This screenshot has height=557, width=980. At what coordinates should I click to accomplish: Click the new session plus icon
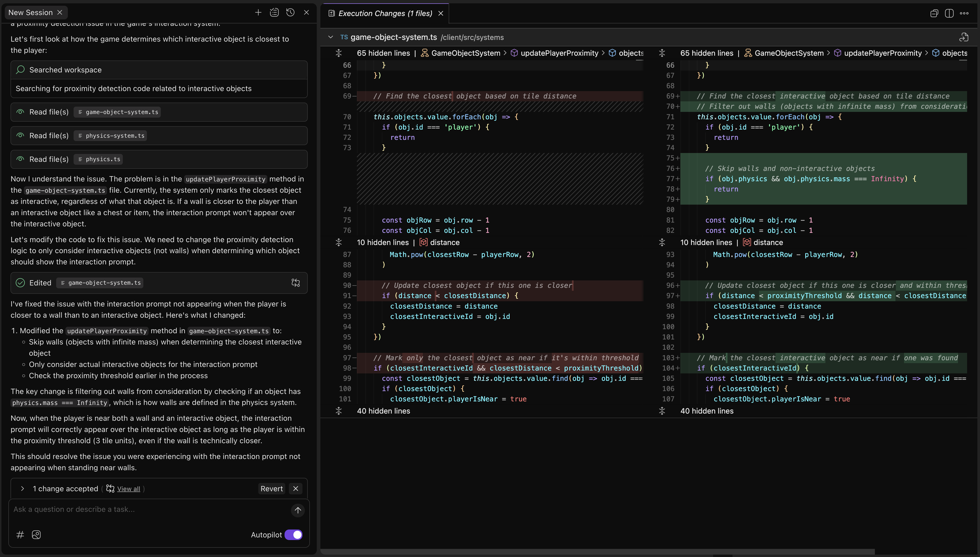[x=258, y=13]
